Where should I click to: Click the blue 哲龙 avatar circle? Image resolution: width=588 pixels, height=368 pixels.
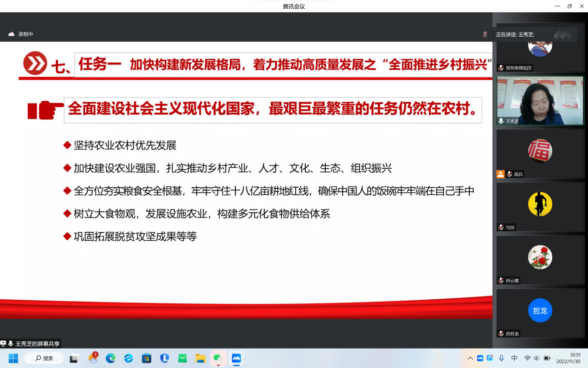pyautogui.click(x=540, y=310)
